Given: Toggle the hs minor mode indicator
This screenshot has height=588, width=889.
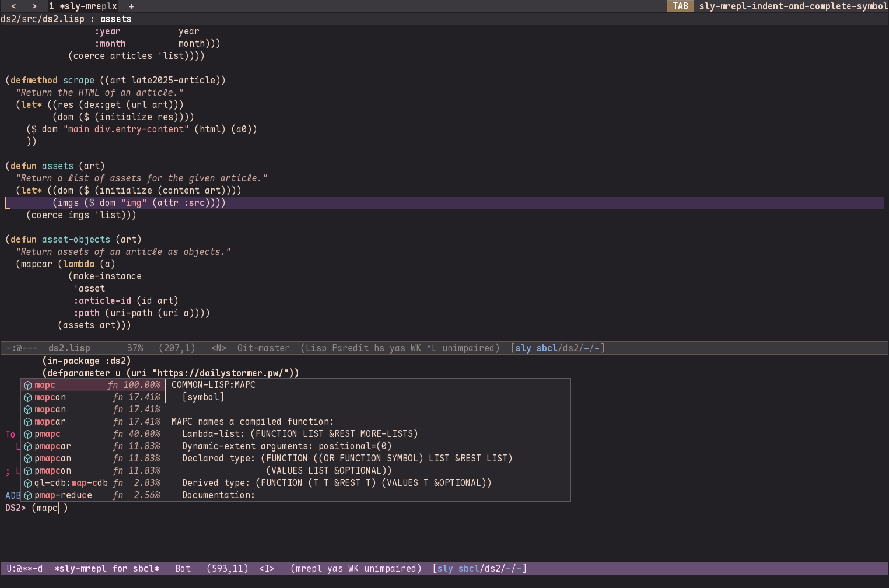Looking at the screenshot, I should 379,348.
